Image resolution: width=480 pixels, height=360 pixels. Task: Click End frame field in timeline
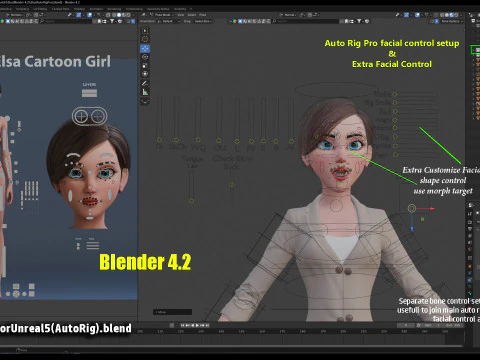(x=453, y=325)
